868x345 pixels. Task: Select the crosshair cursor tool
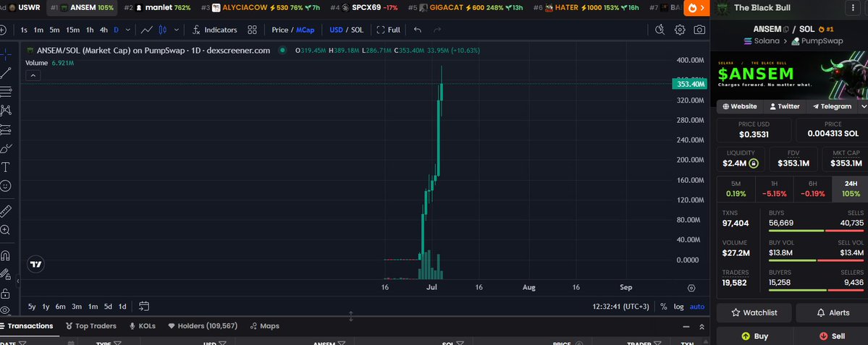point(6,54)
